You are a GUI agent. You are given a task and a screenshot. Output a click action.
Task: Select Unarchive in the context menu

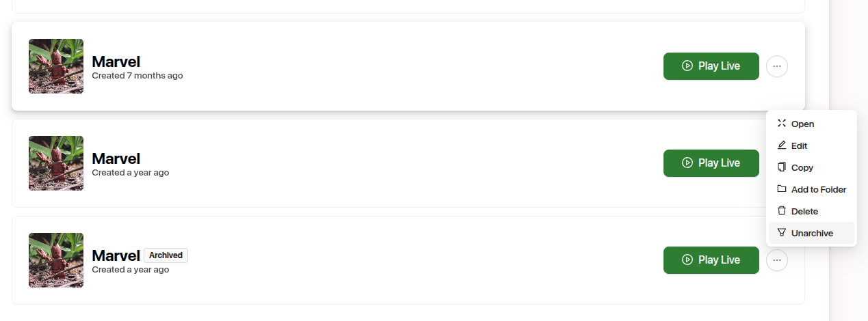tap(812, 233)
